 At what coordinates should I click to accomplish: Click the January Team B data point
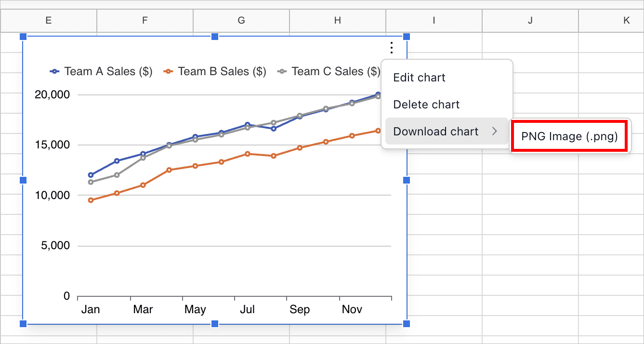coord(91,199)
